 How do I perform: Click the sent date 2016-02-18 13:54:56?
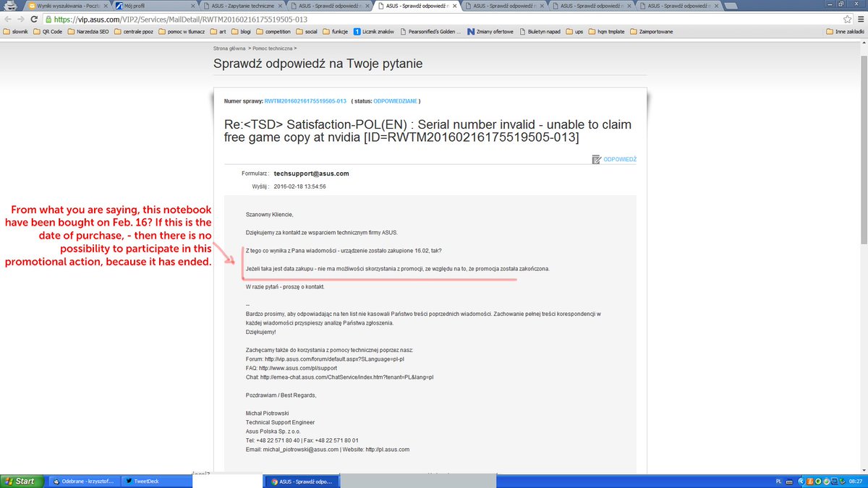point(299,186)
